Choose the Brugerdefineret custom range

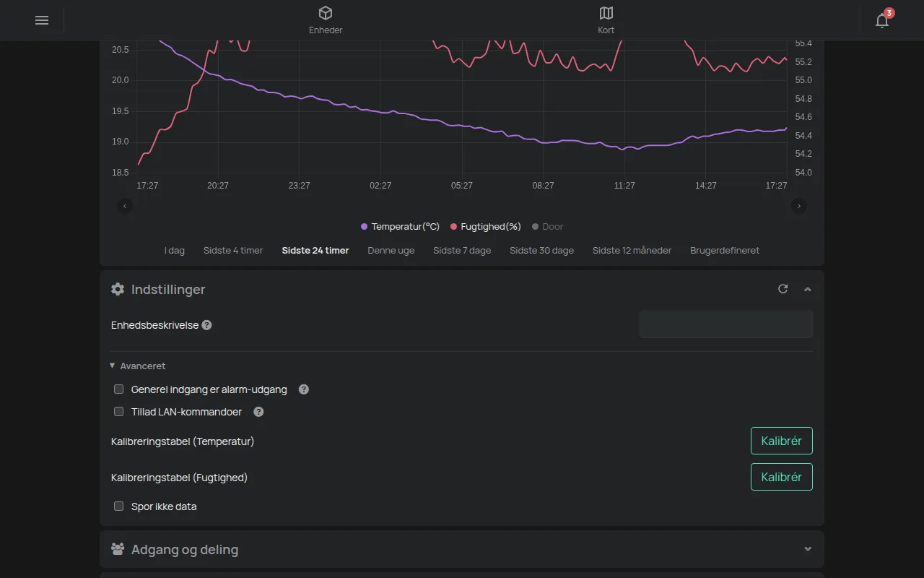(725, 251)
